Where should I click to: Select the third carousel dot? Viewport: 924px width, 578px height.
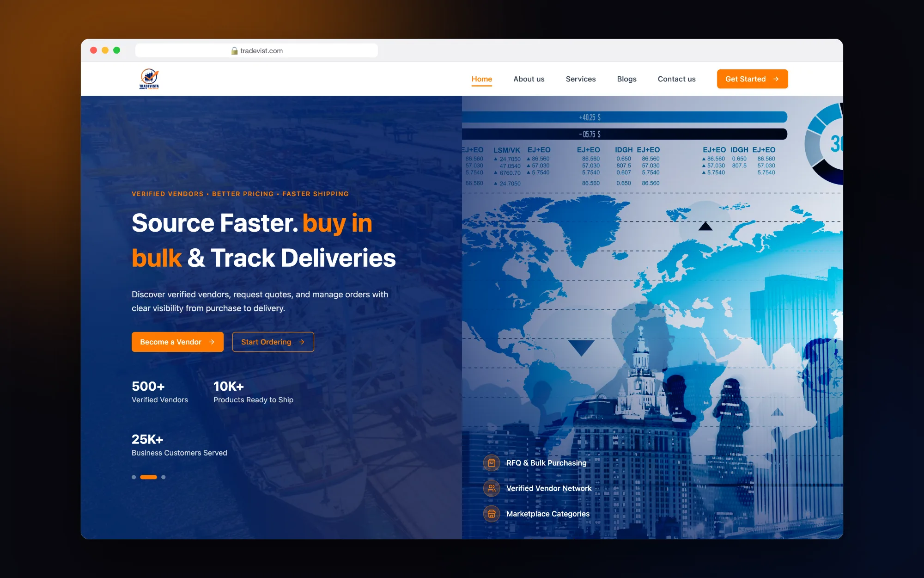coord(164,477)
